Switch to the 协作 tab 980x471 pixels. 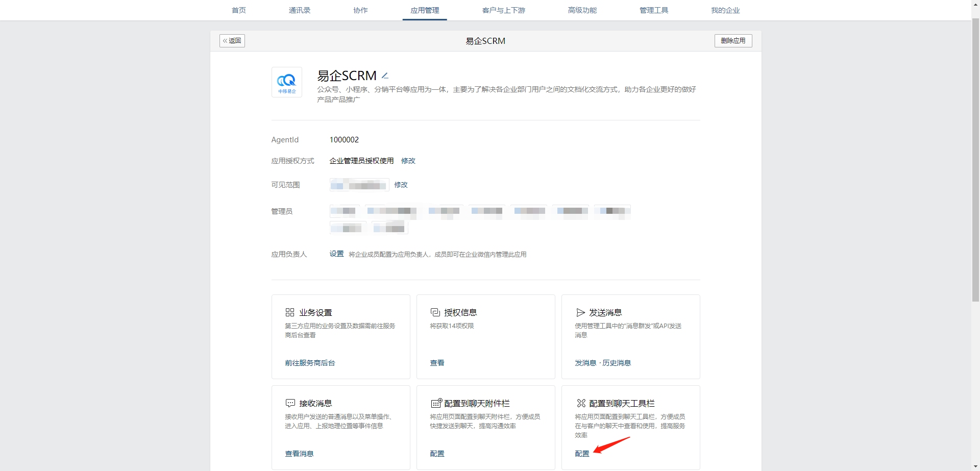point(360,10)
